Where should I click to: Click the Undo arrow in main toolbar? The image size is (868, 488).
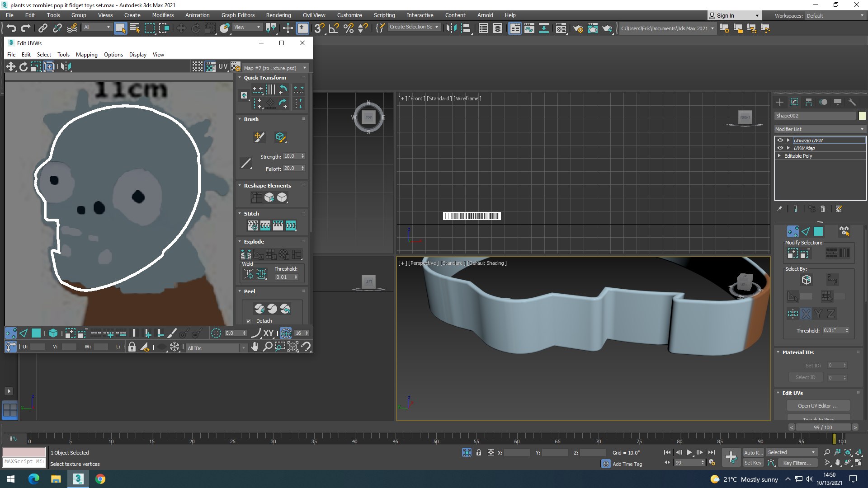click(x=11, y=28)
